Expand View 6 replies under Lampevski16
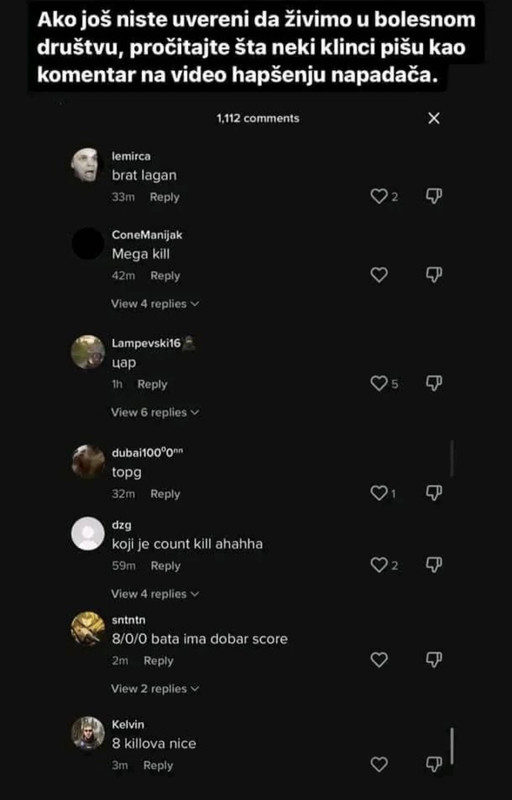The height and width of the screenshot is (800, 512). 155,412
